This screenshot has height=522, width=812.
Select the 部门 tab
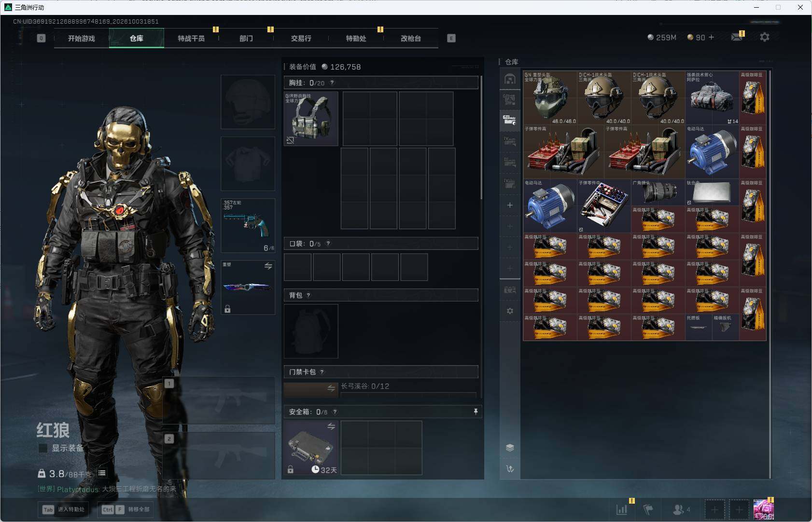246,38
